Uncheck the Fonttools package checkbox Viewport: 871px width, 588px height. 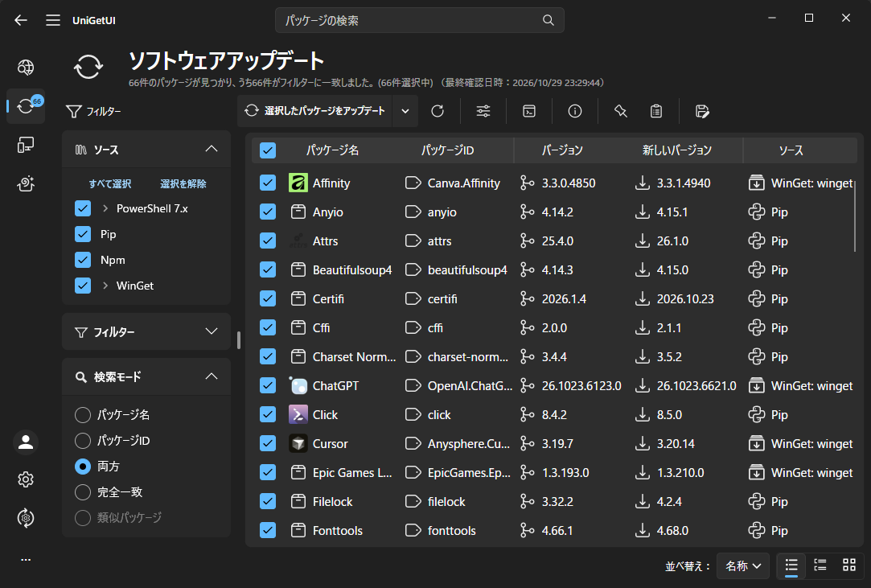coord(268,530)
